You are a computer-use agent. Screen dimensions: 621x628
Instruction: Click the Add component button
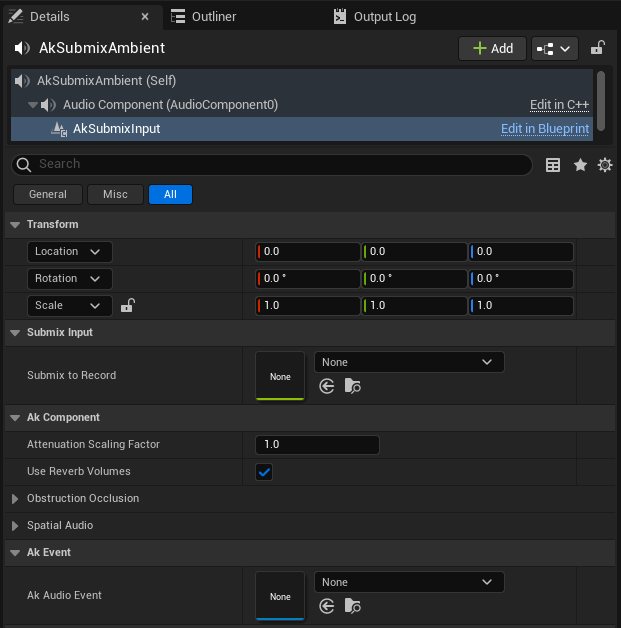[x=492, y=48]
